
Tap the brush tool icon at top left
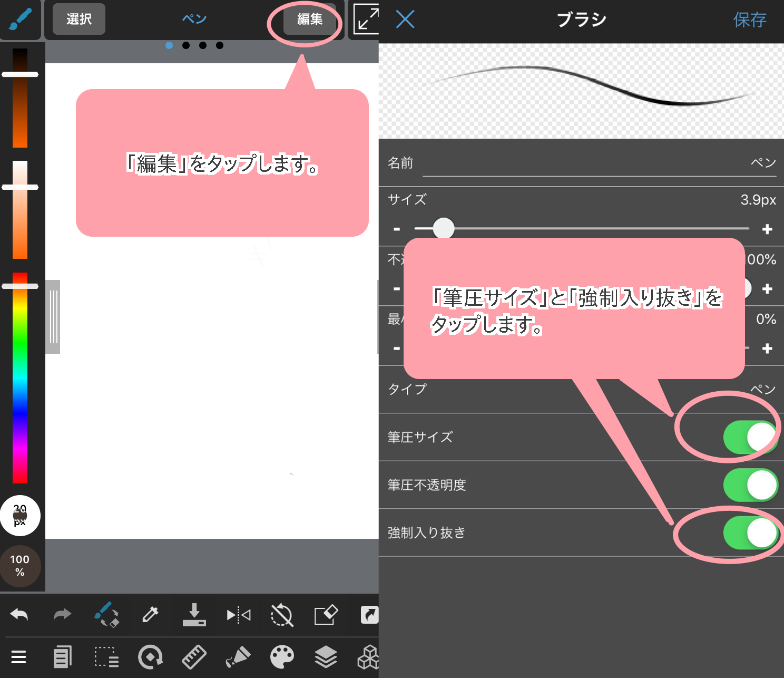pyautogui.click(x=20, y=20)
